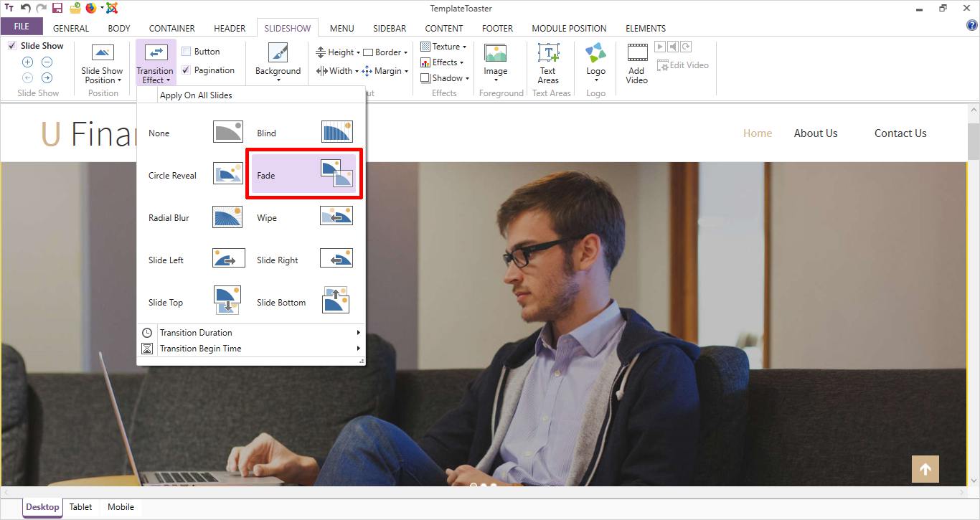Image resolution: width=980 pixels, height=520 pixels.
Task: Switch to the Tablet view
Action: [x=80, y=507]
